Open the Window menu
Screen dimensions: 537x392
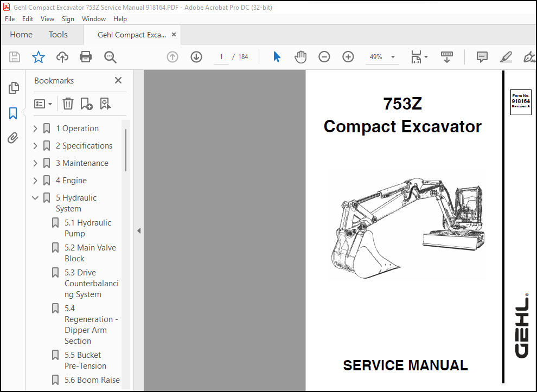pos(93,18)
